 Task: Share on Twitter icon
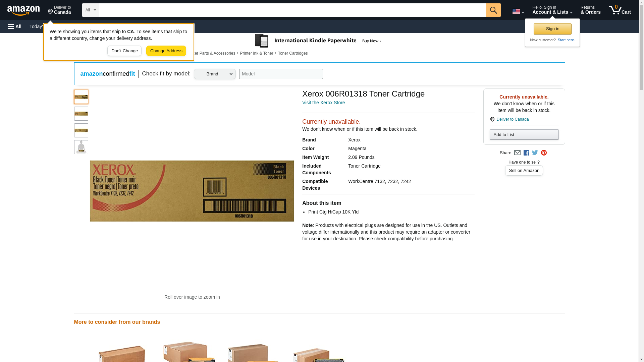click(x=535, y=153)
